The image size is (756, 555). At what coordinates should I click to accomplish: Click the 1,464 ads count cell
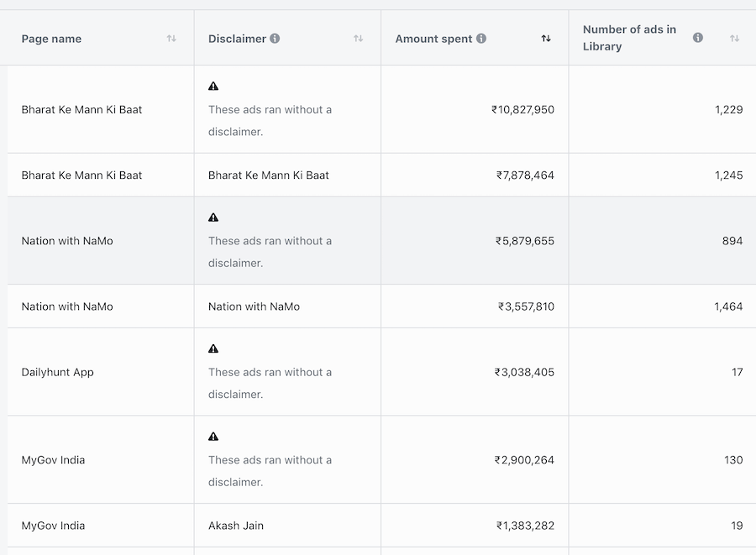[728, 306]
